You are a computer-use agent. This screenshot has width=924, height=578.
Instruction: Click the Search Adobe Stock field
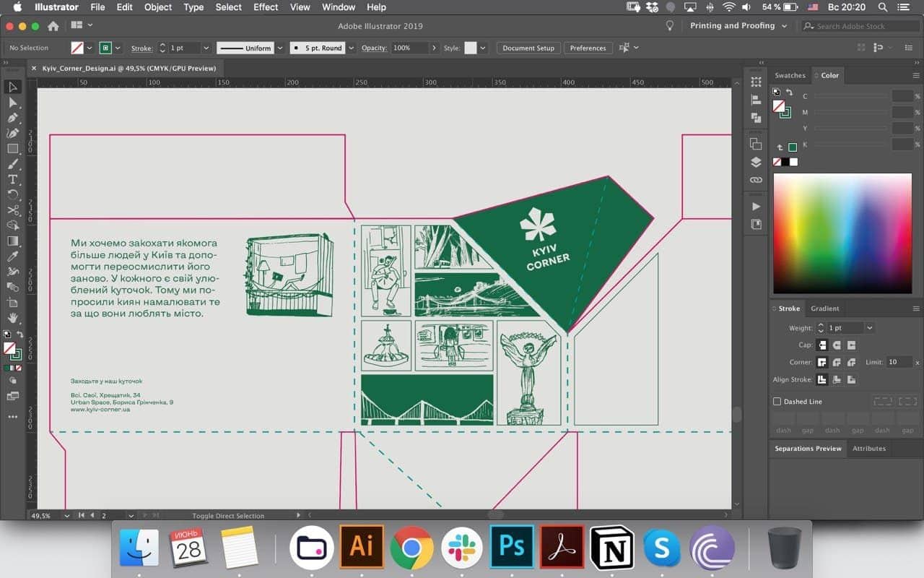tap(862, 26)
